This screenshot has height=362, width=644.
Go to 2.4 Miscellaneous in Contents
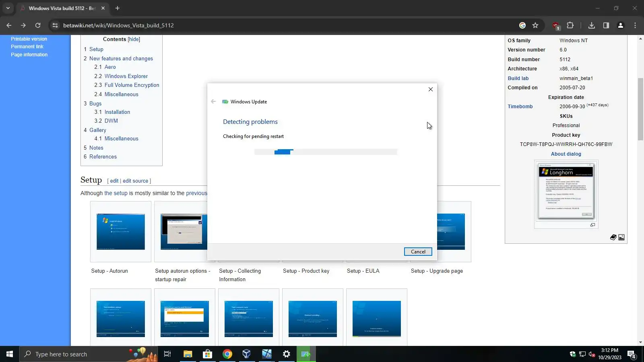tap(121, 94)
